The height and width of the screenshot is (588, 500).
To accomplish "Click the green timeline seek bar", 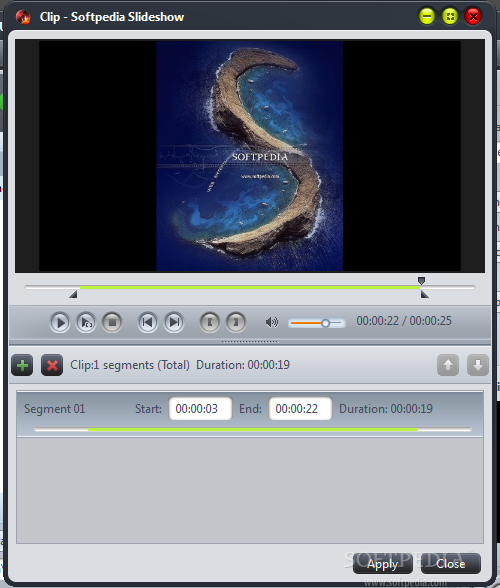I will click(250, 287).
